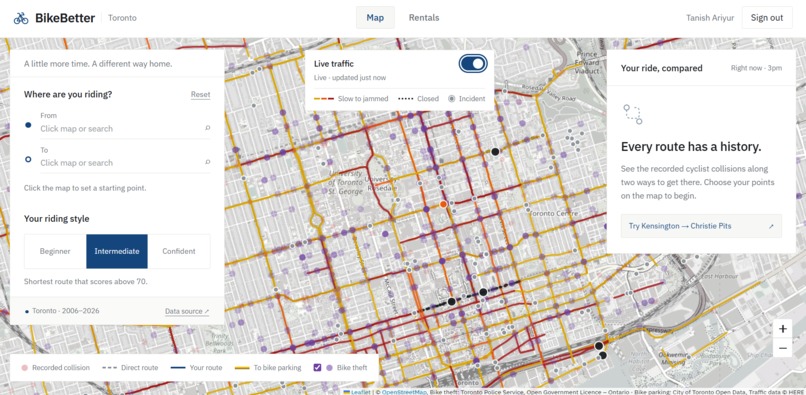Click the Toronto 2006–2026 data label
Screen dimensions: 806x395
(x=65, y=311)
